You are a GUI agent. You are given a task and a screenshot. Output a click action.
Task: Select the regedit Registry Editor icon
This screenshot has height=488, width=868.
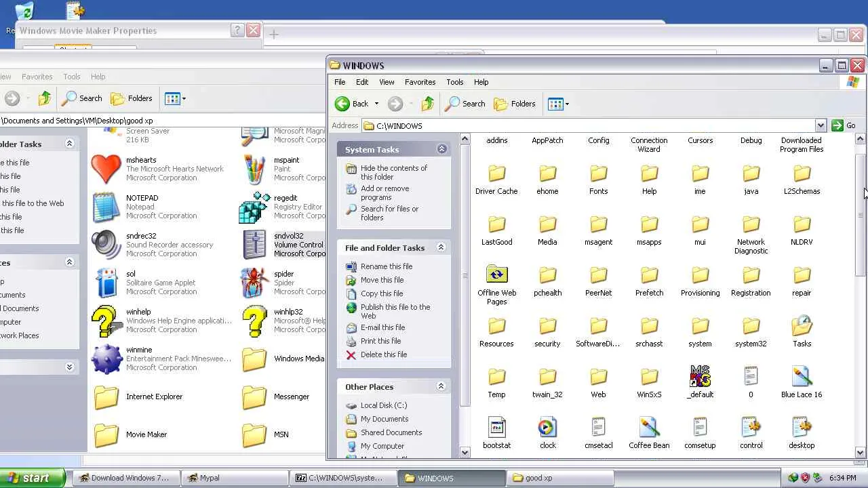click(x=254, y=207)
